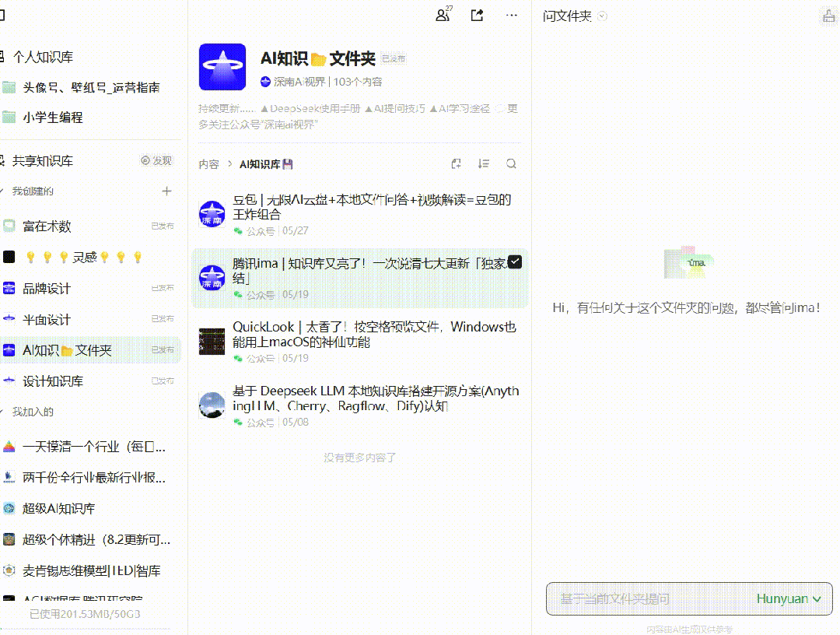The width and height of the screenshot is (840, 635).
Task: Click the clear chat broom icon
Action: click(828, 16)
